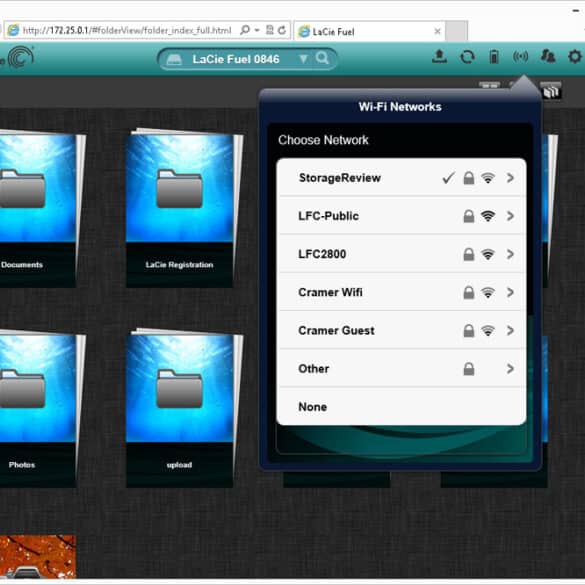Expand the LaCie Fuel 0846 dropdown arrow

[x=303, y=59]
